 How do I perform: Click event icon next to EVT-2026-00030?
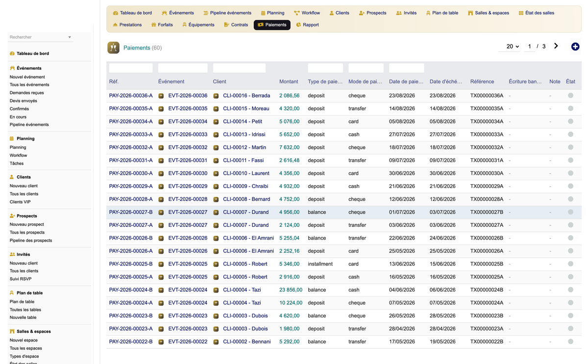coord(161,173)
